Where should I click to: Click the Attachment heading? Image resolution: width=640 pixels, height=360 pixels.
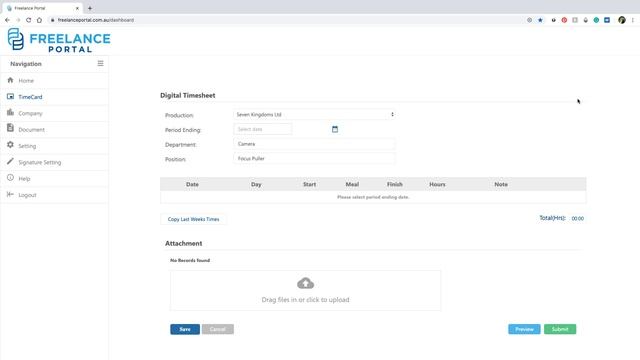pyautogui.click(x=183, y=243)
